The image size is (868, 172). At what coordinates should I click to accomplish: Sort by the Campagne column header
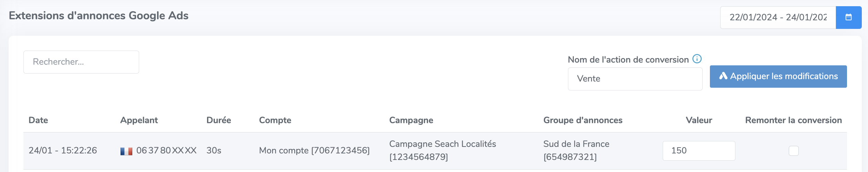pyautogui.click(x=411, y=120)
